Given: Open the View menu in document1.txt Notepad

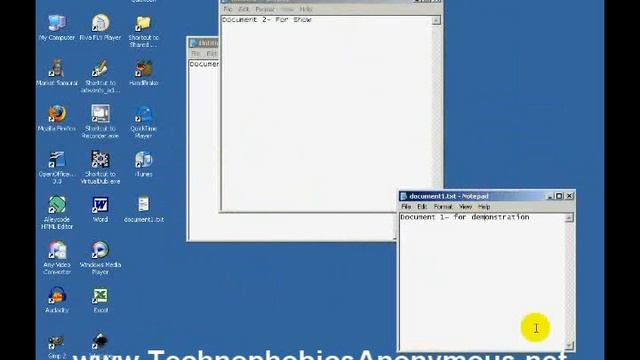Looking at the screenshot, I should tap(465, 207).
